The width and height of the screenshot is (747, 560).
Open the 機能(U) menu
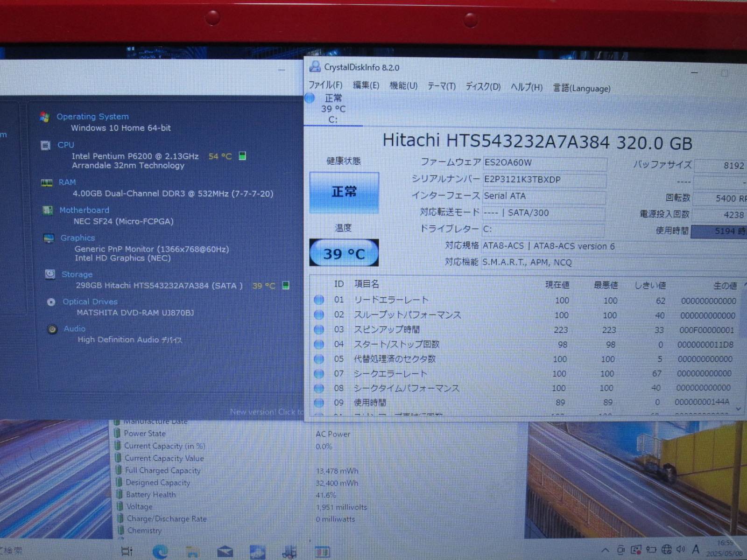coord(403,86)
